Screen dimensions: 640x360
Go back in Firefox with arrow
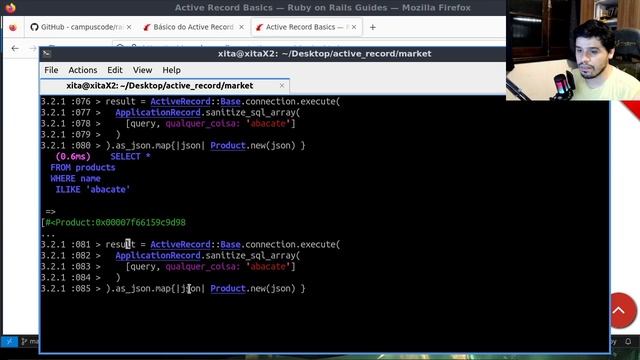[x=15, y=48]
